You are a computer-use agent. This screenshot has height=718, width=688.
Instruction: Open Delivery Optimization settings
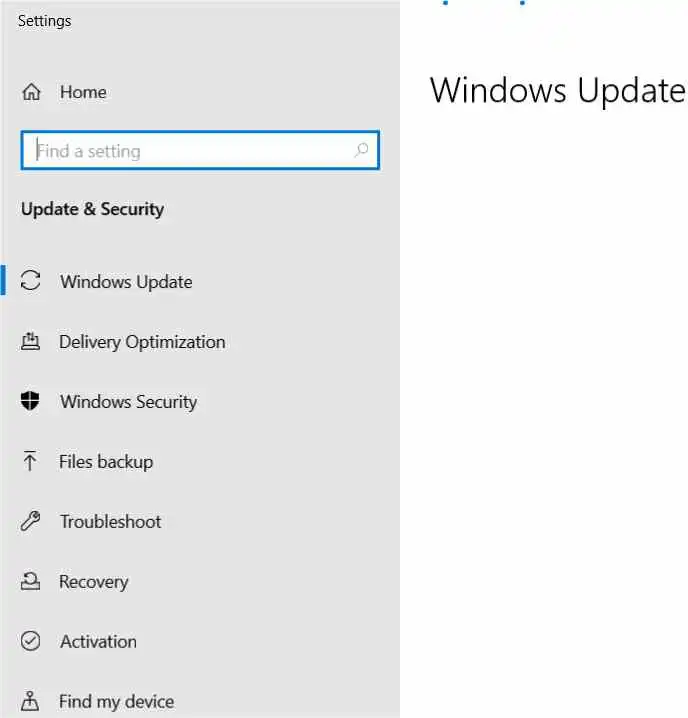pos(142,342)
